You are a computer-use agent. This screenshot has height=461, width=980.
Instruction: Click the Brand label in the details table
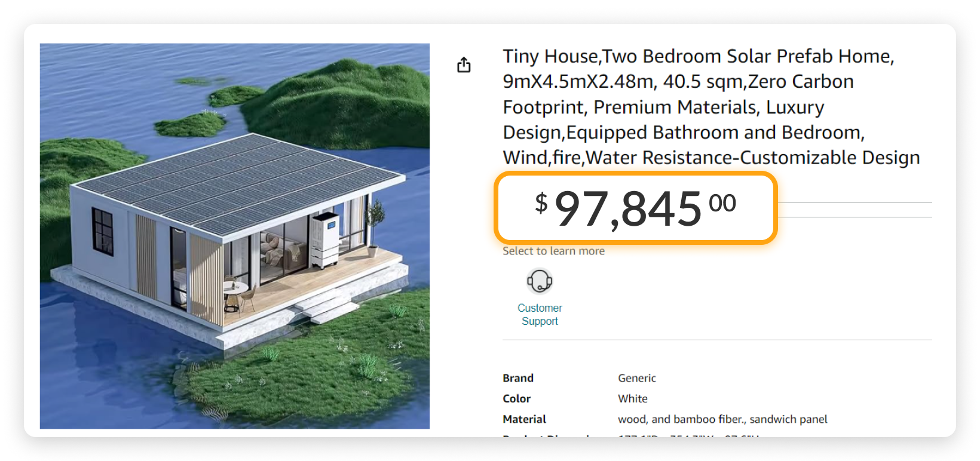(x=517, y=377)
